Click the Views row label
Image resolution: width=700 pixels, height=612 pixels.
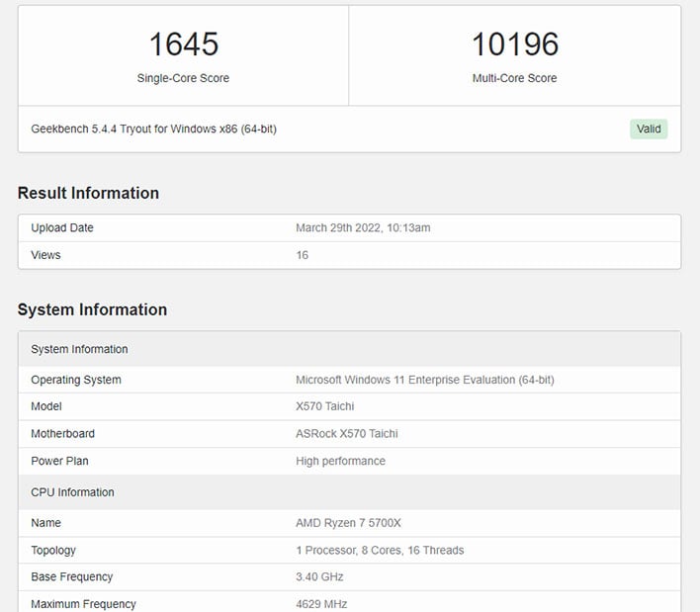[x=45, y=255]
